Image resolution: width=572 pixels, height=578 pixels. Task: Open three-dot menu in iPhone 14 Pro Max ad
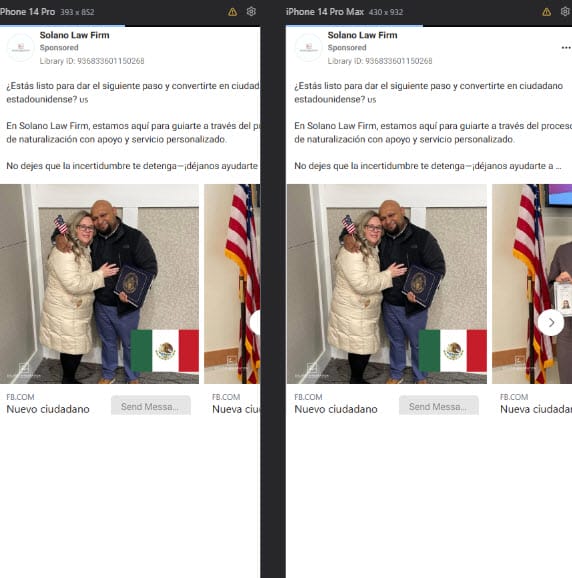566,48
